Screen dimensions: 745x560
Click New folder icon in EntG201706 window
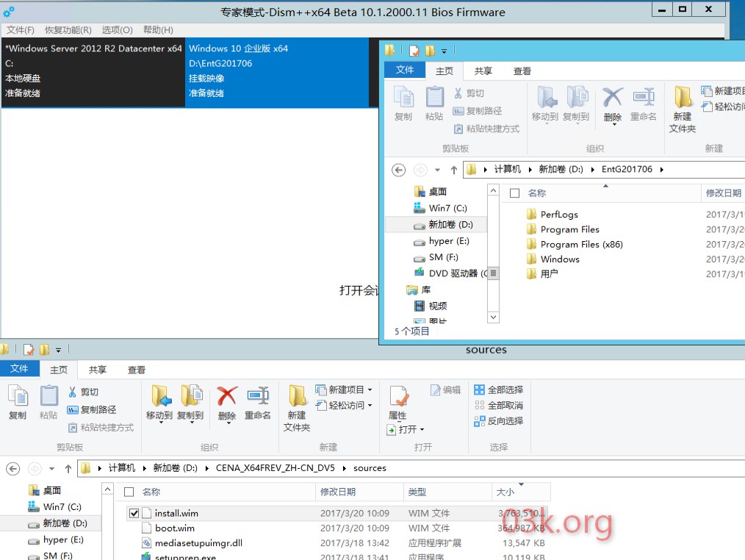tap(683, 97)
